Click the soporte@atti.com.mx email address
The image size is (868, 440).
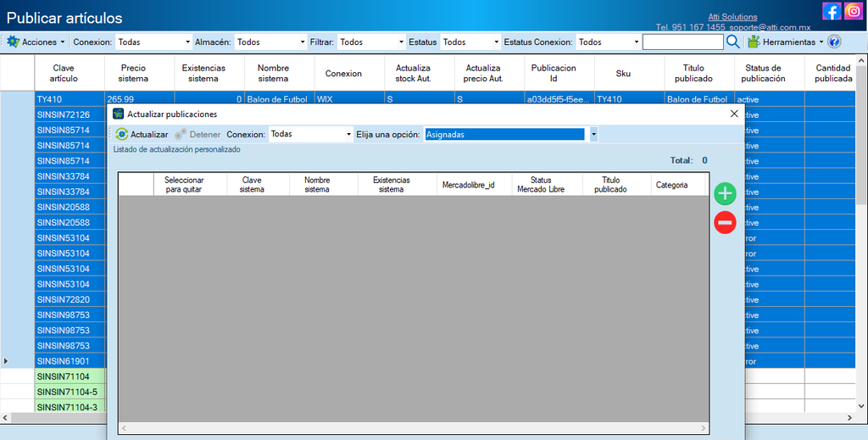click(770, 27)
